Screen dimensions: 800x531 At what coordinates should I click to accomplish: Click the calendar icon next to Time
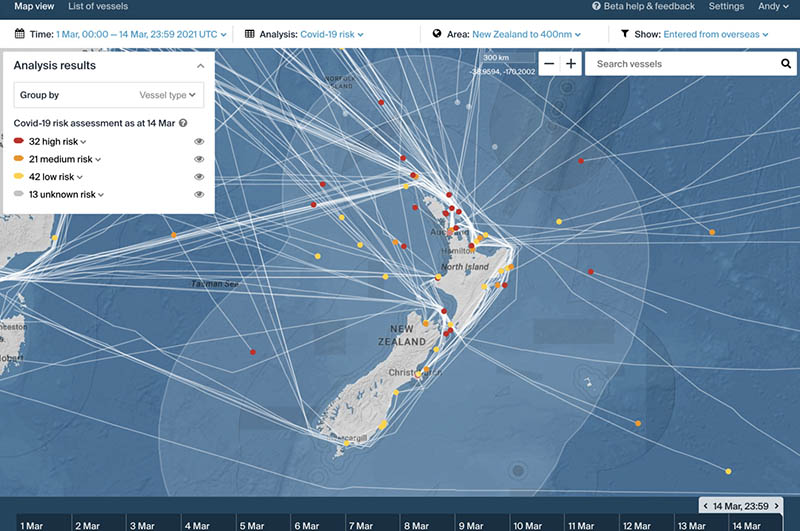[x=19, y=34]
